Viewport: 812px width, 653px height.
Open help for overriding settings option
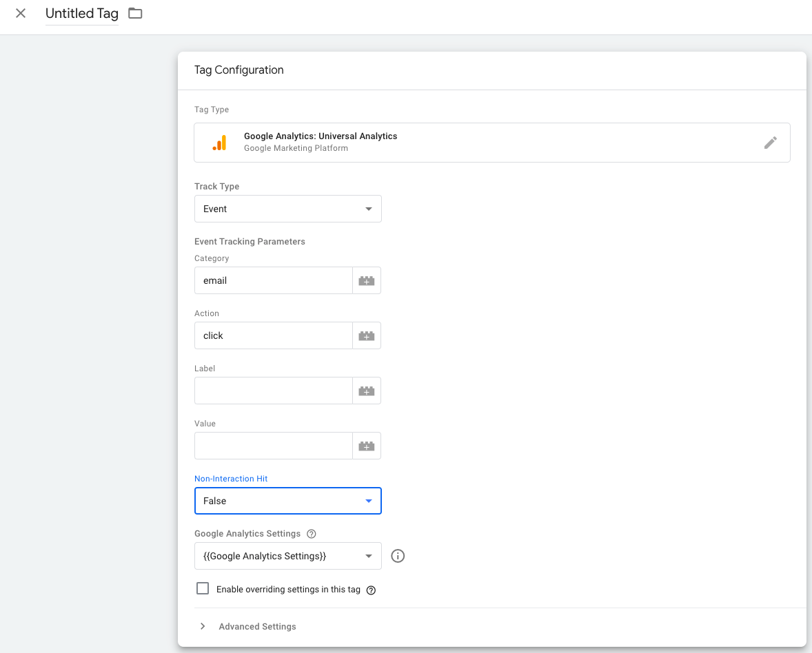point(371,590)
